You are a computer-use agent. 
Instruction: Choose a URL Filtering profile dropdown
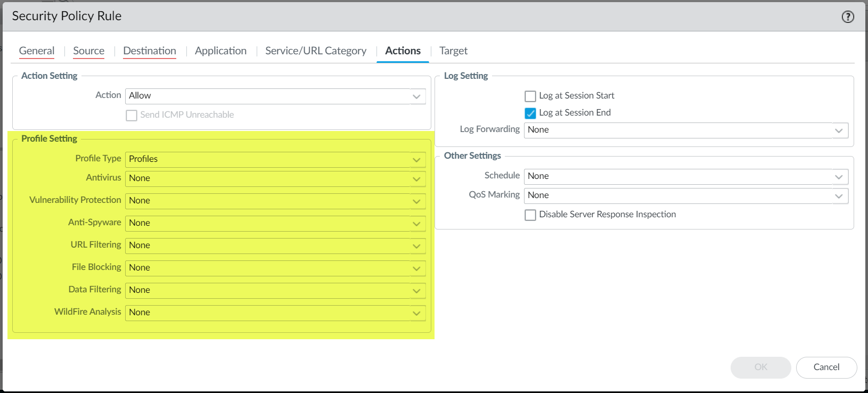(417, 246)
